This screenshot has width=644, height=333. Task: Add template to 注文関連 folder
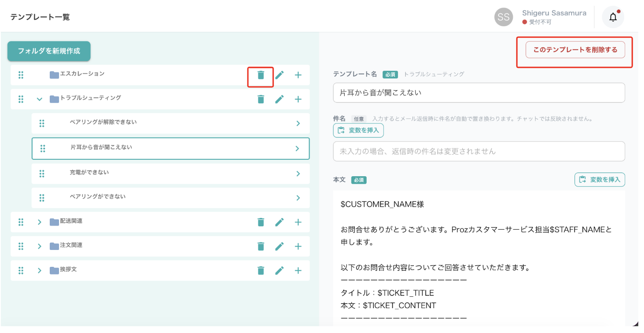[298, 246]
